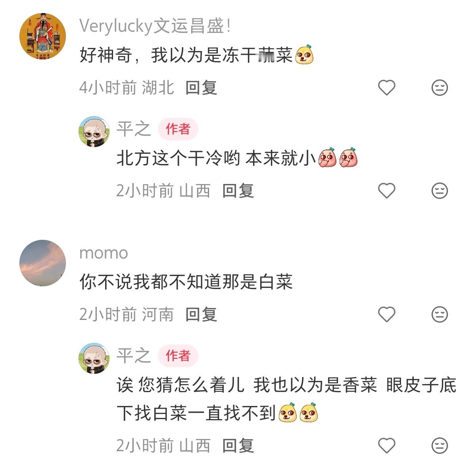
Task: Tap the 平之 username in the second reply
Action: point(134,355)
